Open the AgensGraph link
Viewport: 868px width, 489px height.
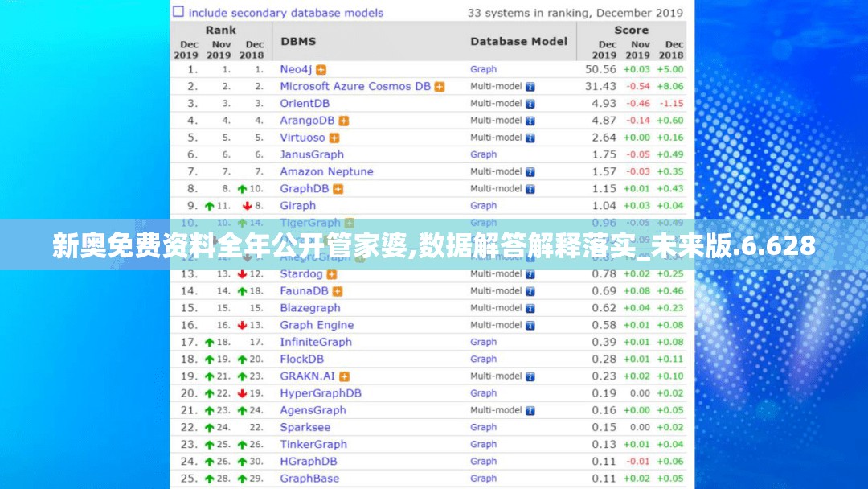313,410
